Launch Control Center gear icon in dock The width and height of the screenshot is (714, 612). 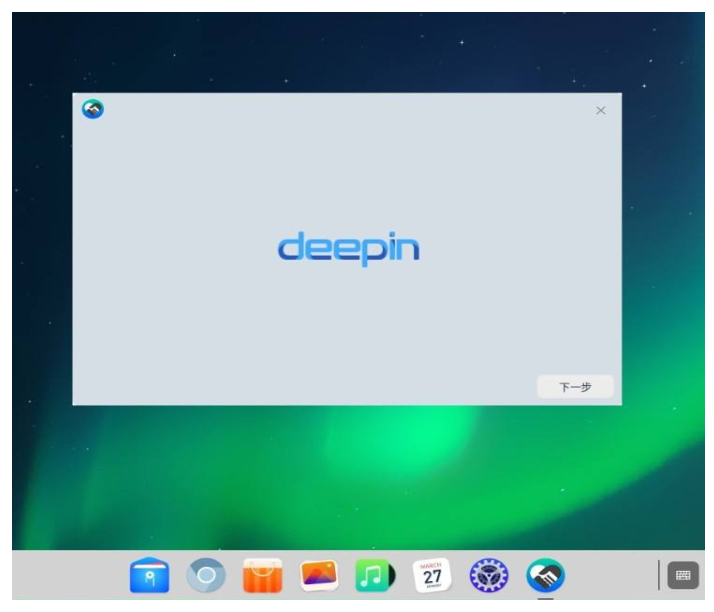pyautogui.click(x=489, y=576)
